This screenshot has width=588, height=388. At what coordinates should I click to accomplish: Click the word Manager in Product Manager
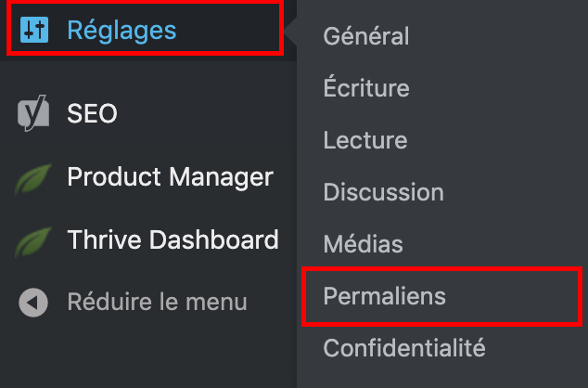click(x=222, y=176)
